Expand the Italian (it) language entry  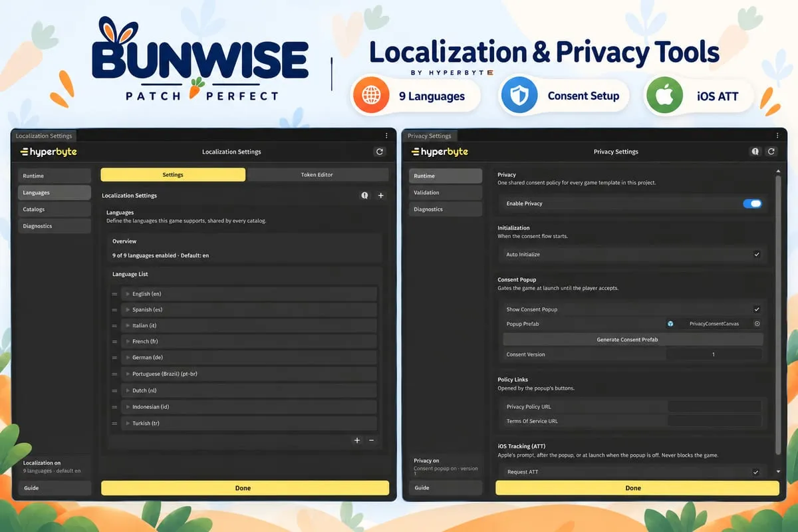[127, 326]
